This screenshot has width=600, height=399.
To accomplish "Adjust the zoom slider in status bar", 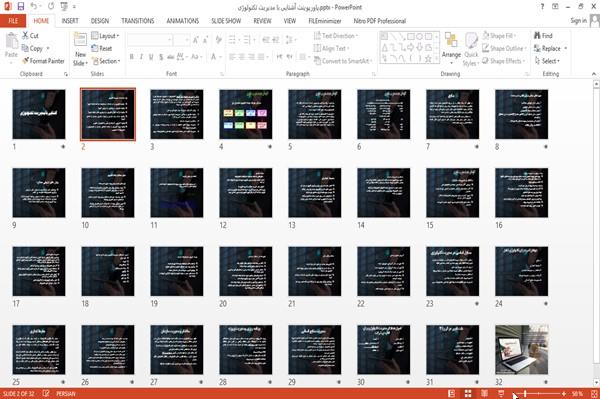I will click(x=525, y=394).
